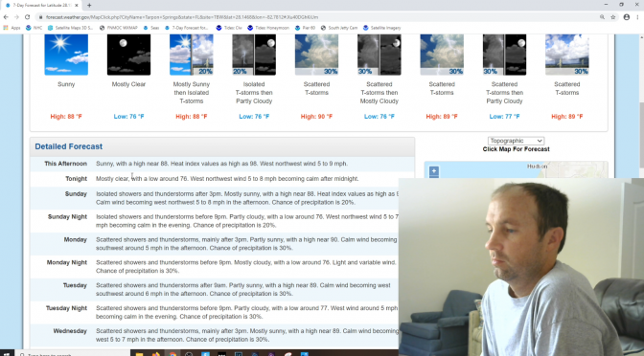This screenshot has width=644, height=356.
Task: Click the Chrome icon in the taskbar
Action: [172, 353]
